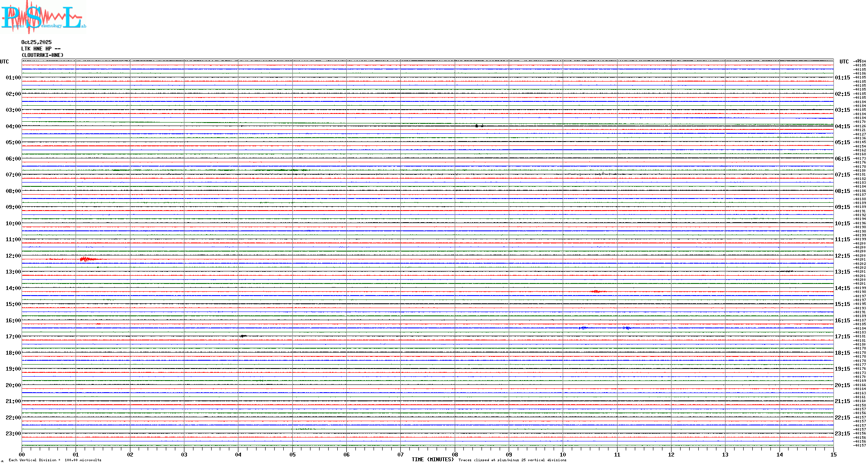Click the left UTC header label
Viewport: 868px width, 466px height.
[x=4, y=62]
